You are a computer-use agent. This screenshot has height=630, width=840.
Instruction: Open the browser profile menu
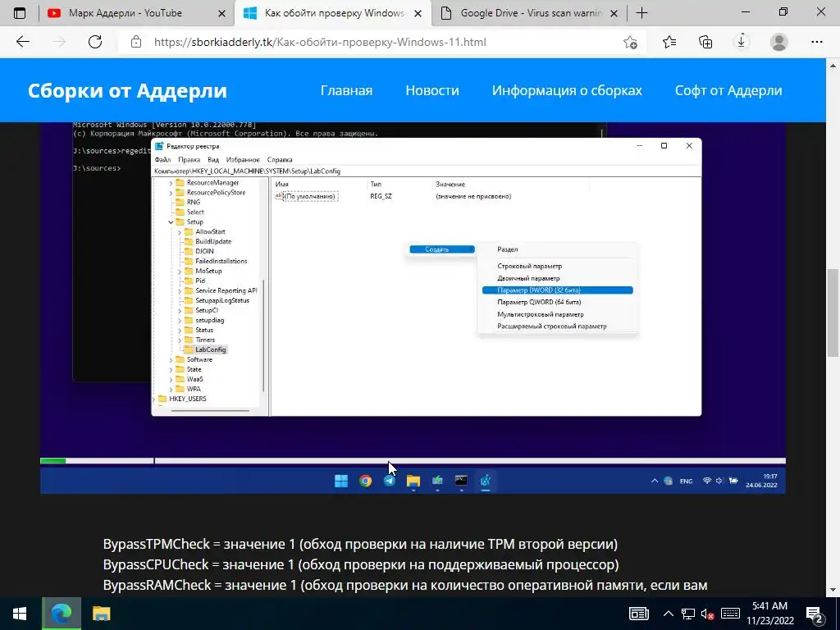779,42
